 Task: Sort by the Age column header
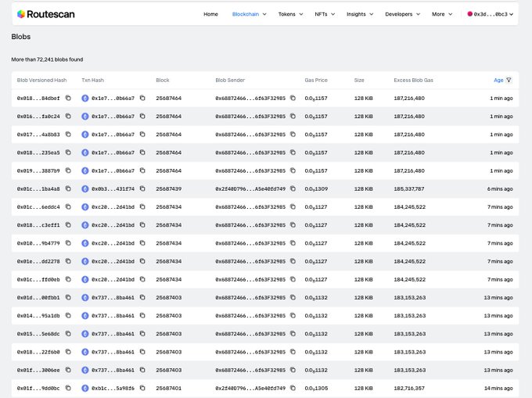(498, 80)
